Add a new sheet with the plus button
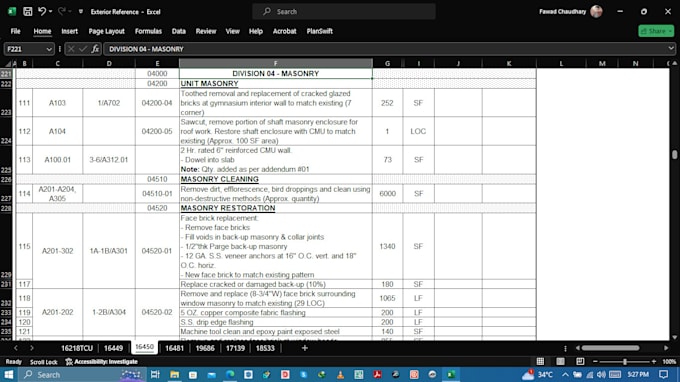 pyautogui.click(x=304, y=348)
